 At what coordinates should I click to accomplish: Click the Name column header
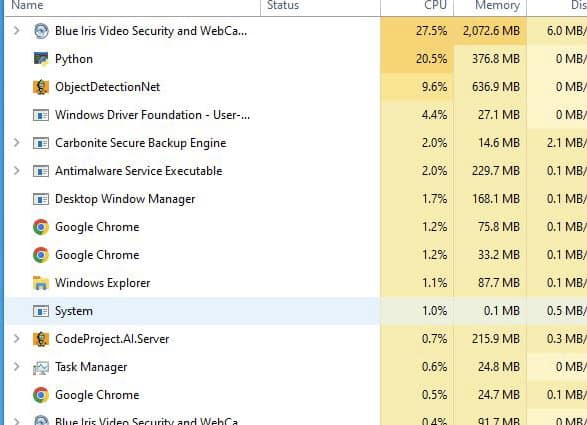pos(133,6)
